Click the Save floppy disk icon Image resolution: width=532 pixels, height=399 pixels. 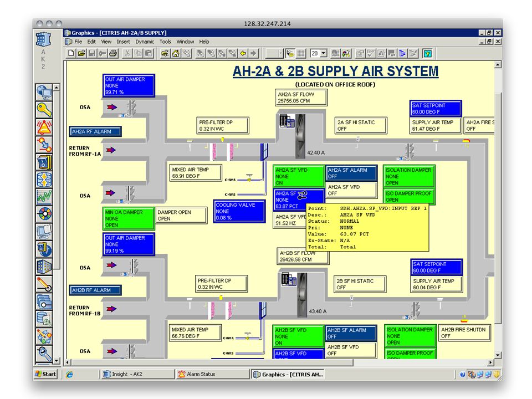(92, 53)
